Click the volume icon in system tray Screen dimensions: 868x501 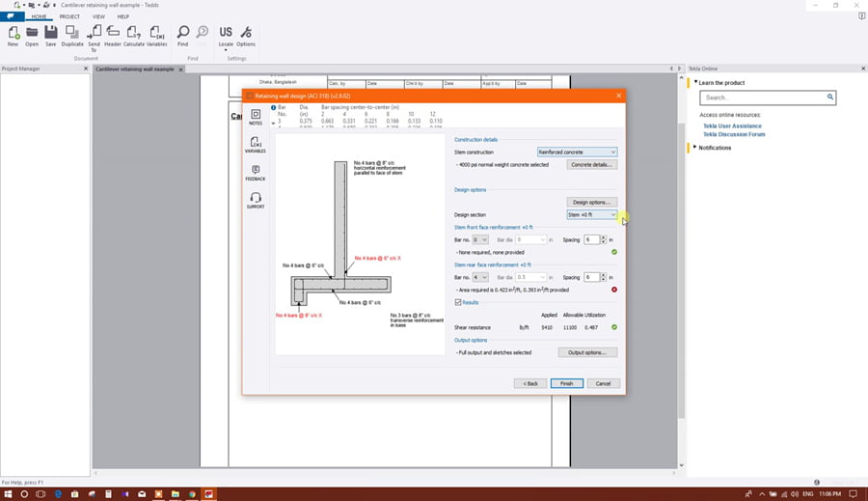tap(795, 494)
